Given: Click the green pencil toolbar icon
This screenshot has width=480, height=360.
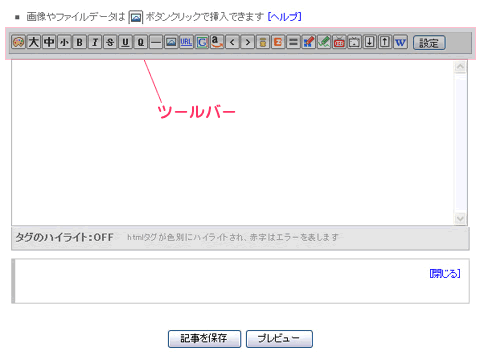Looking at the screenshot, I should (324, 42).
